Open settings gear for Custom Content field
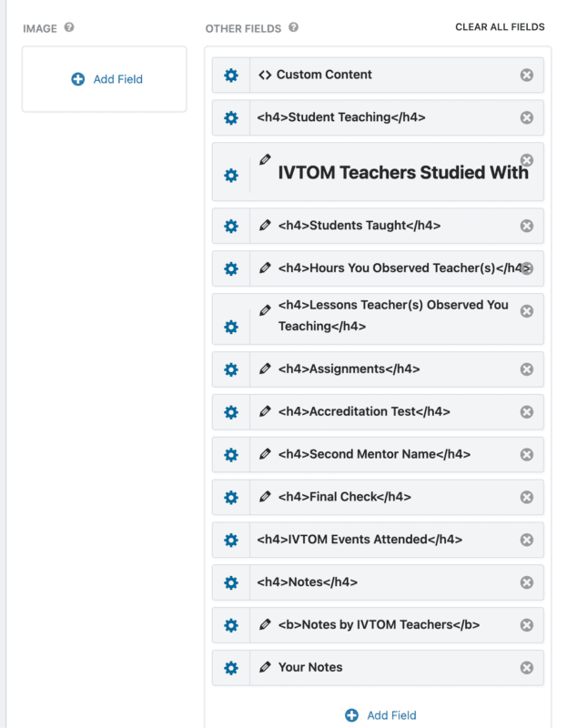This screenshot has width=567, height=728. 231,75
